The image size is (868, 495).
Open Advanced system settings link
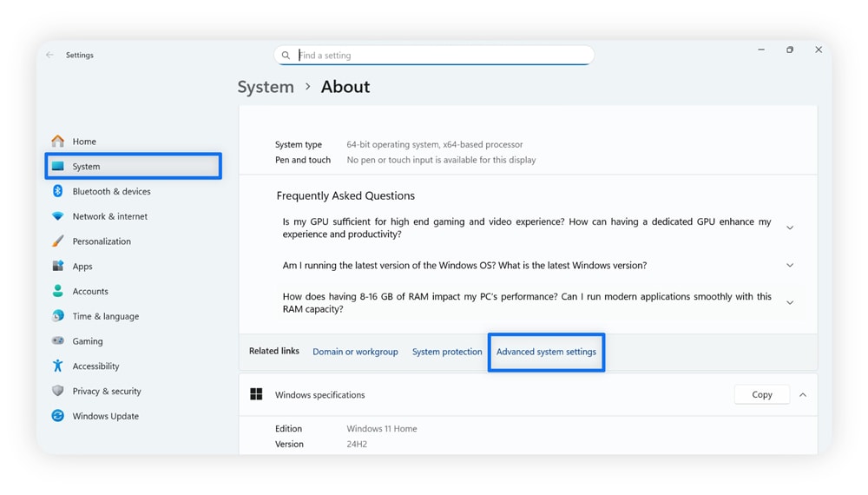pyautogui.click(x=546, y=352)
